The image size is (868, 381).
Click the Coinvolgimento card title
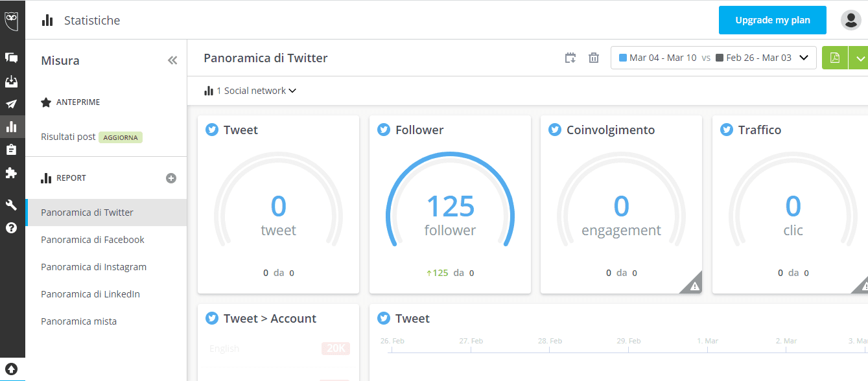pos(611,130)
